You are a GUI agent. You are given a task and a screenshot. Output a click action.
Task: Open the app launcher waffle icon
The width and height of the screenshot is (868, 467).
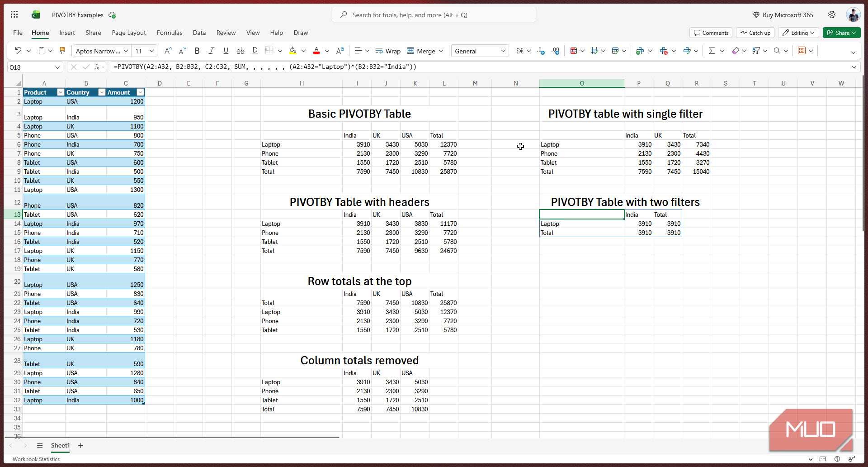coord(14,14)
